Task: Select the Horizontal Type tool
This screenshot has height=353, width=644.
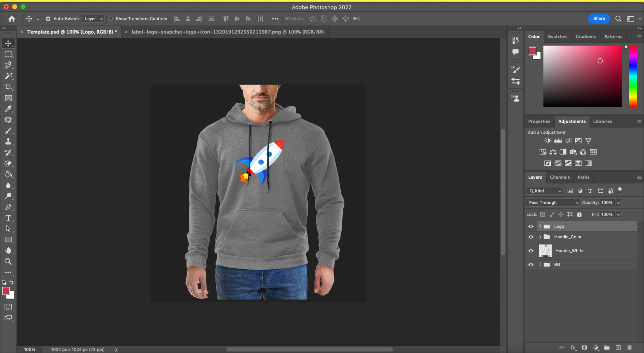Action: 8,218
